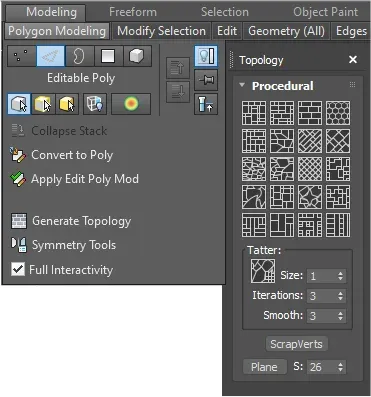This screenshot has height=397, width=371.
Task: Toggle Use Soft Selection heat-spot icon
Action: (x=131, y=104)
